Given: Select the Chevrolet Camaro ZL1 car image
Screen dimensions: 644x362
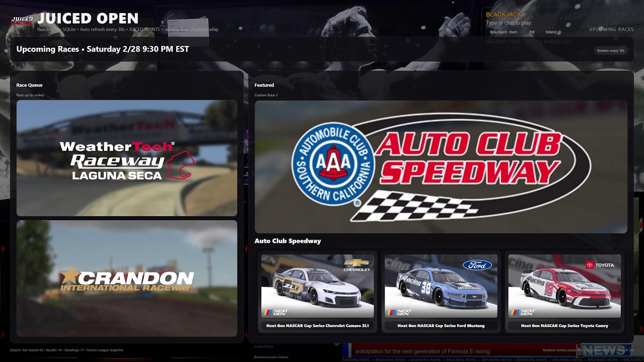Looking at the screenshot, I should click(x=317, y=286).
